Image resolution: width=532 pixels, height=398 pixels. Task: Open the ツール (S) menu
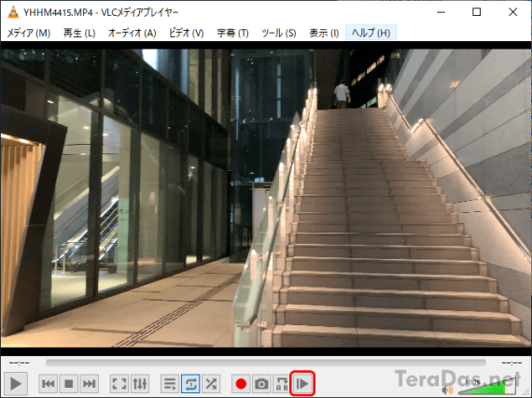click(x=279, y=33)
